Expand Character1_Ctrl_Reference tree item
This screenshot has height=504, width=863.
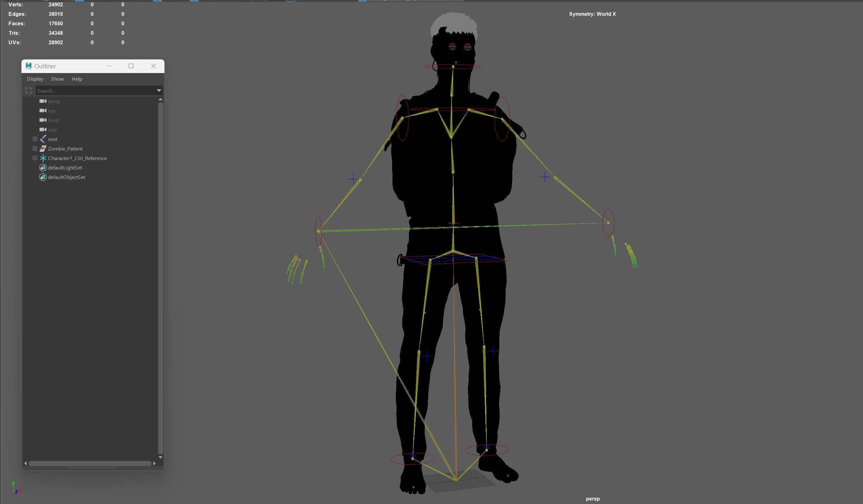click(x=35, y=158)
